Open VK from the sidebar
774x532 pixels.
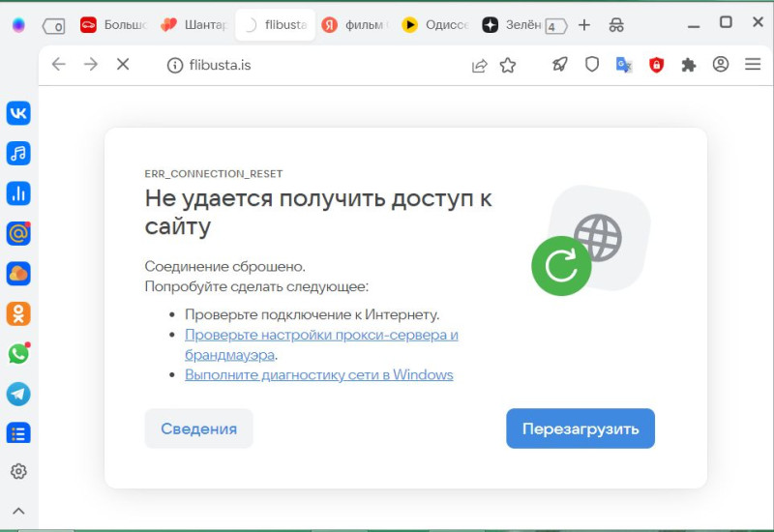(18, 113)
